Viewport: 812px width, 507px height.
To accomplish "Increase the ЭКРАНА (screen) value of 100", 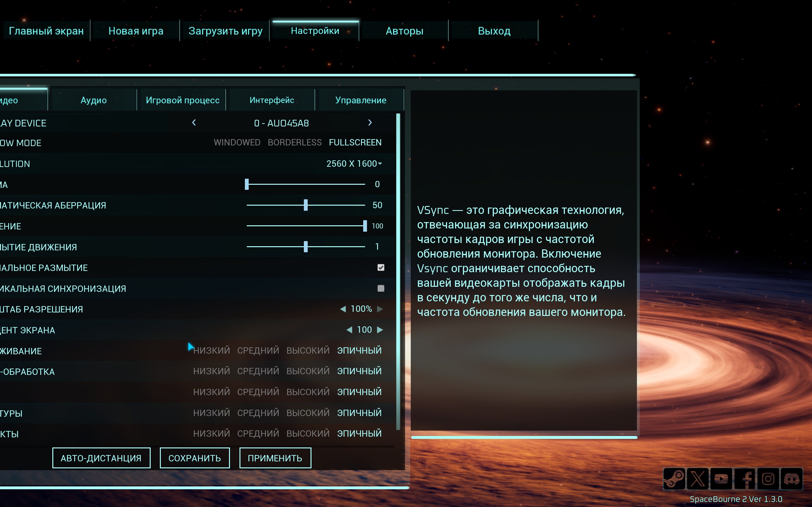I will [380, 330].
